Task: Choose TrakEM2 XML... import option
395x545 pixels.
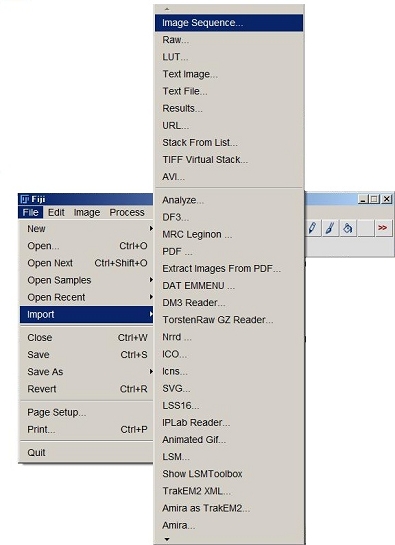Action: (x=229, y=491)
